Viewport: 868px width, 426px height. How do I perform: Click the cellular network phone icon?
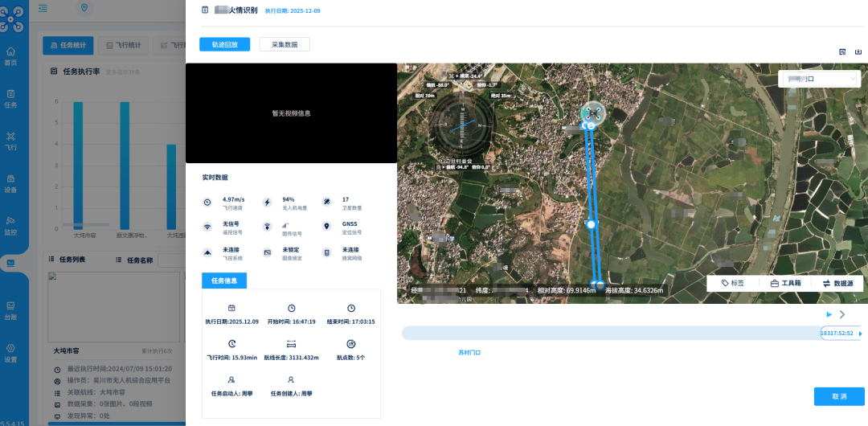pos(326,252)
